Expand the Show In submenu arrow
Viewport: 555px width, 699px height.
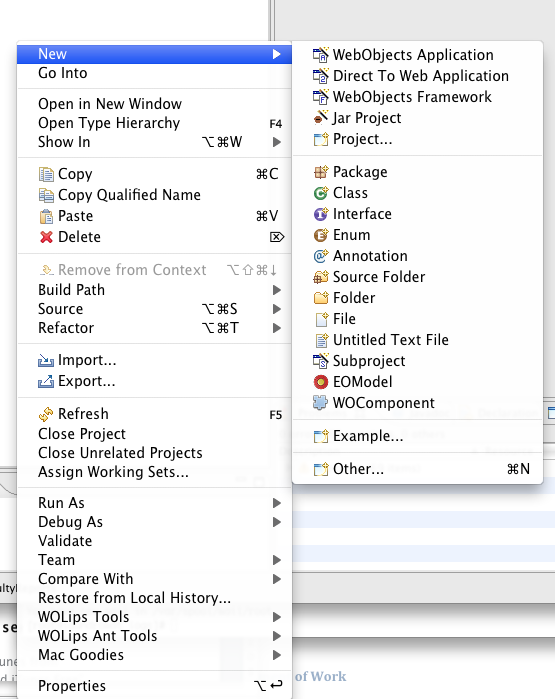277,142
